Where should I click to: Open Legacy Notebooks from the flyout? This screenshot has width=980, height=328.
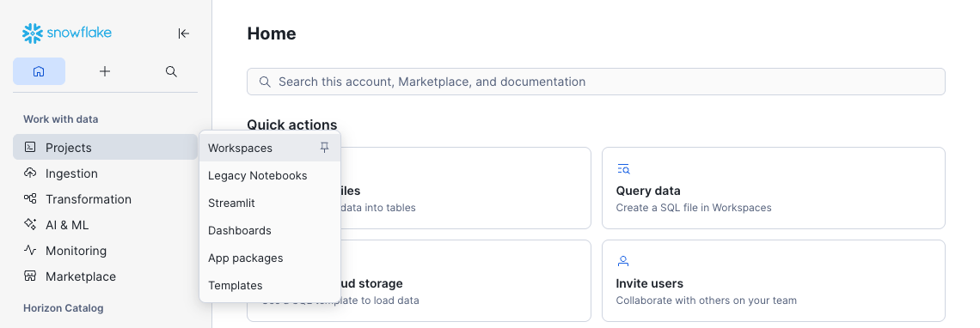pos(270,175)
